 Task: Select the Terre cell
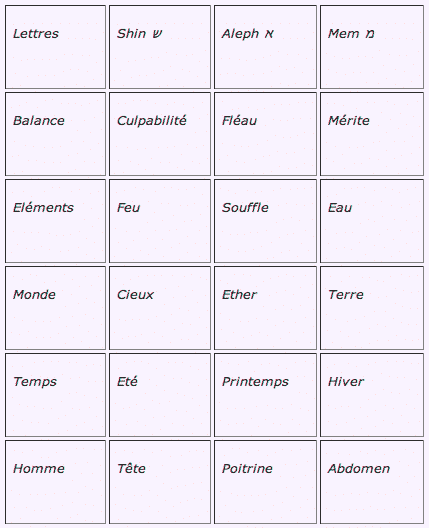(x=372, y=308)
